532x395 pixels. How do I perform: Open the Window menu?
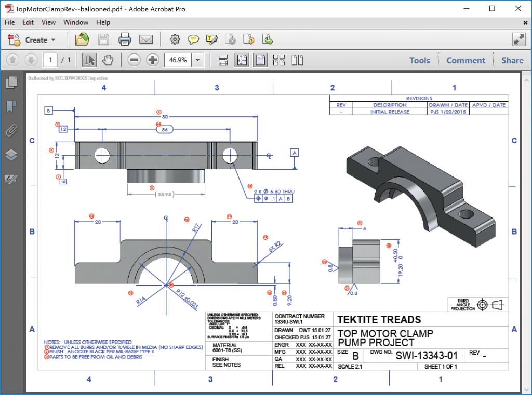pos(76,22)
